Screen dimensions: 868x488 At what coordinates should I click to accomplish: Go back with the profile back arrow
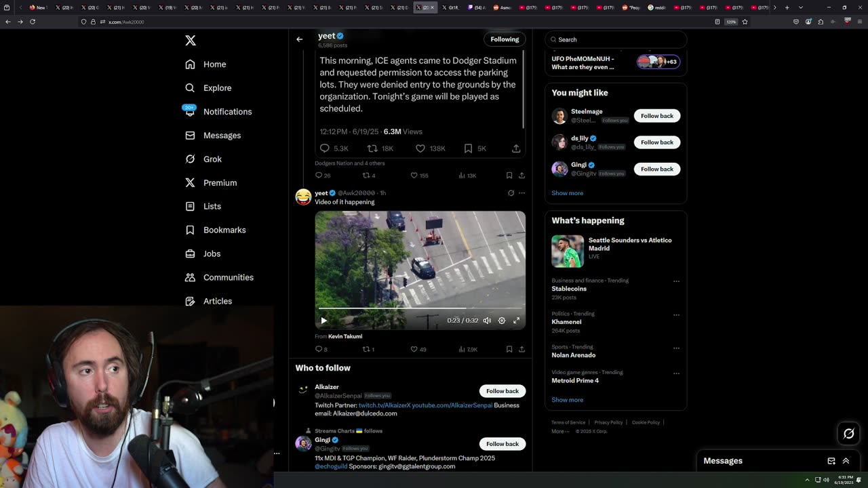pyautogui.click(x=299, y=39)
